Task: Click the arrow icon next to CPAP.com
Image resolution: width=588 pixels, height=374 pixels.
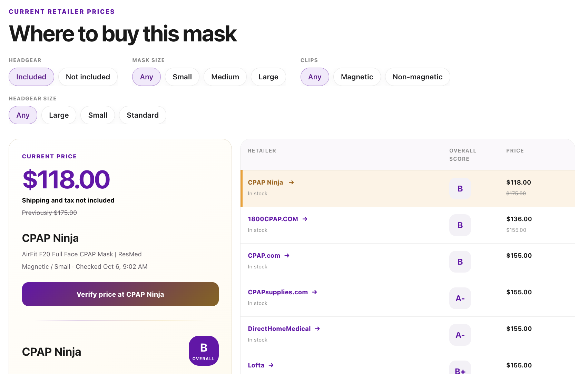Action: (x=287, y=255)
